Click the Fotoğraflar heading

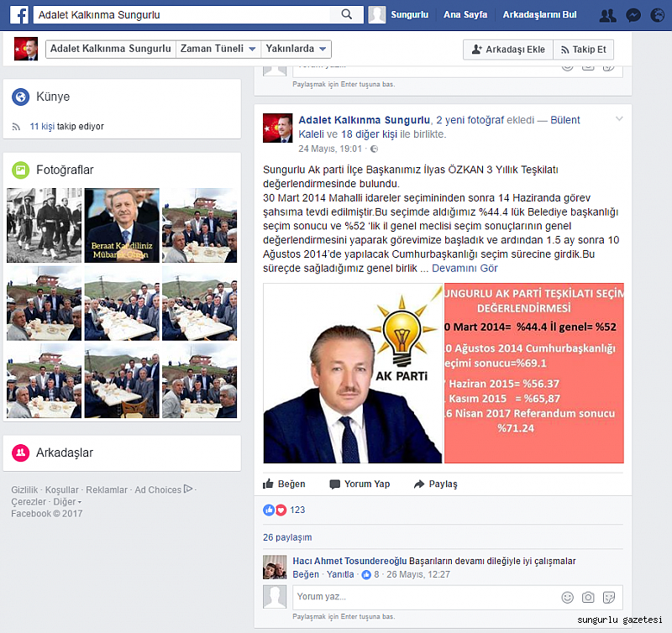pyautogui.click(x=65, y=170)
